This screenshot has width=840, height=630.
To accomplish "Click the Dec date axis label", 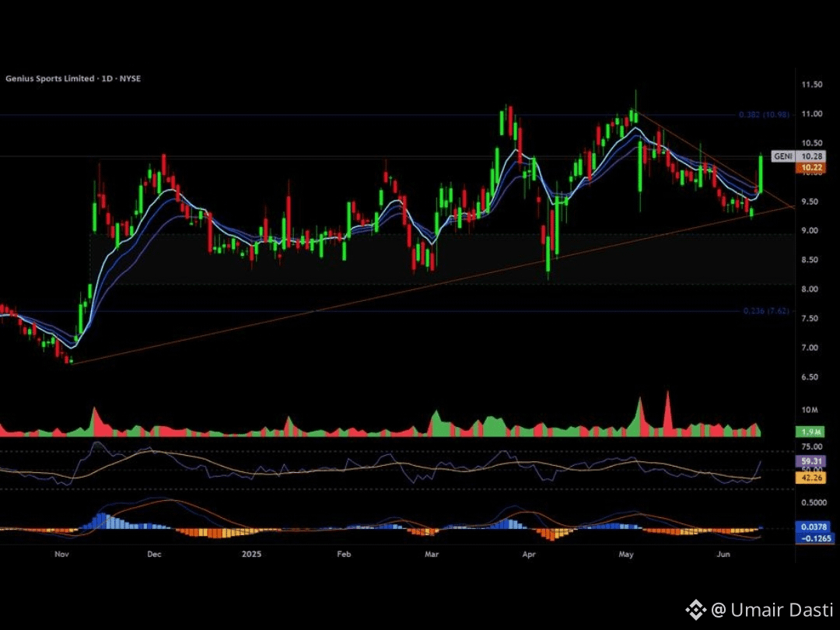I will coord(154,554).
